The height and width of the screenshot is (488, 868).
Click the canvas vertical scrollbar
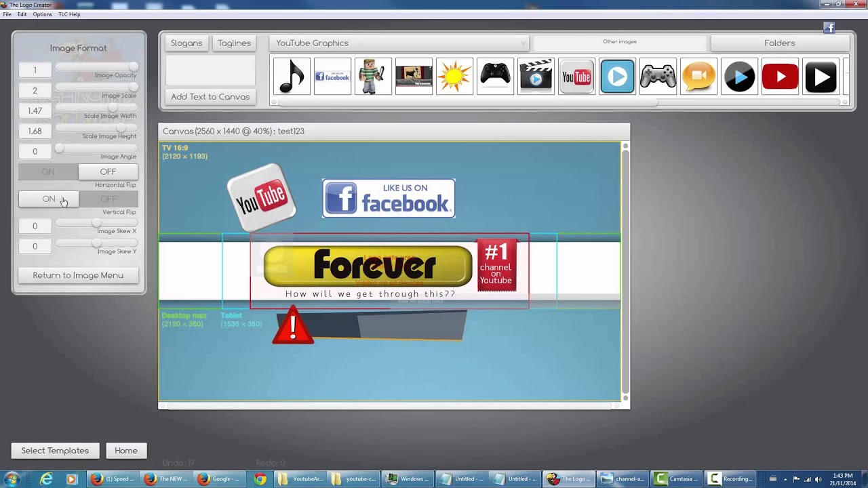pos(625,271)
